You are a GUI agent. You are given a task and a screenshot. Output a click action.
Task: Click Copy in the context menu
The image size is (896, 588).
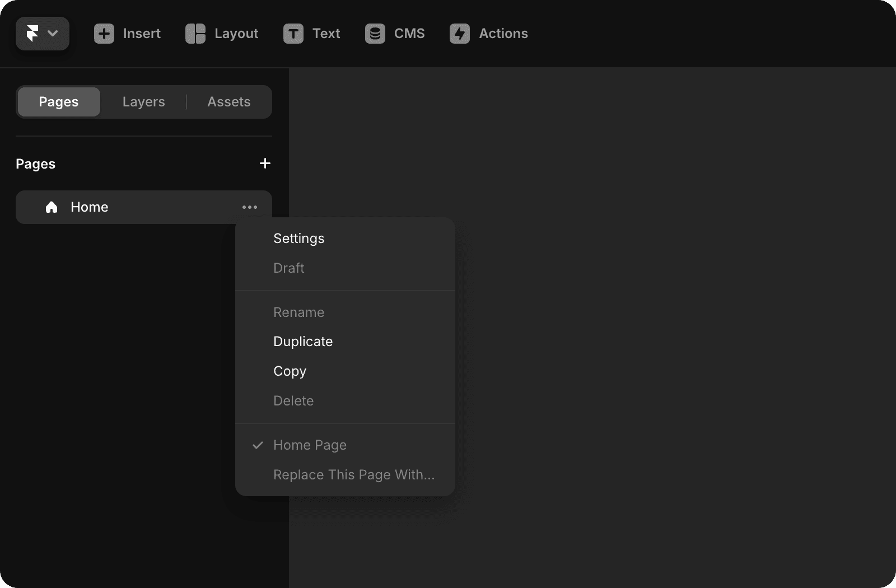(290, 371)
